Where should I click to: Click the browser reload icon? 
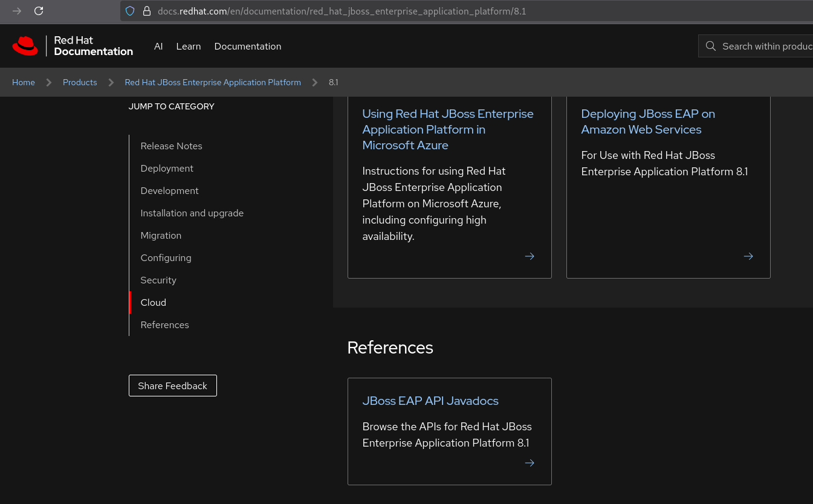click(39, 11)
